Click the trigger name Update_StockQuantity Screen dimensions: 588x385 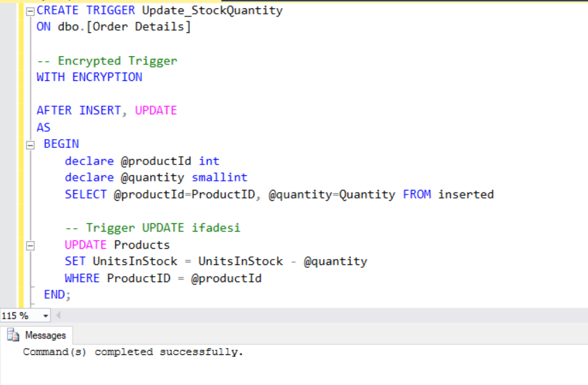pyautogui.click(x=212, y=10)
